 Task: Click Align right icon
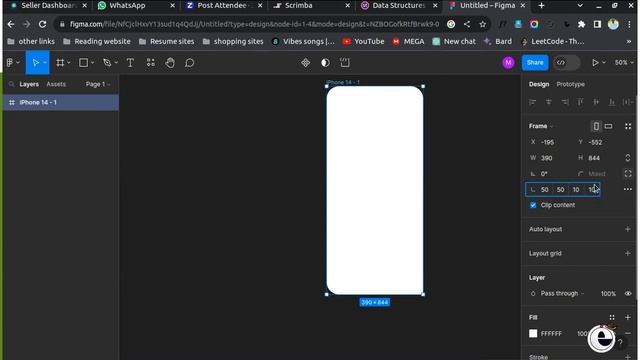click(564, 102)
